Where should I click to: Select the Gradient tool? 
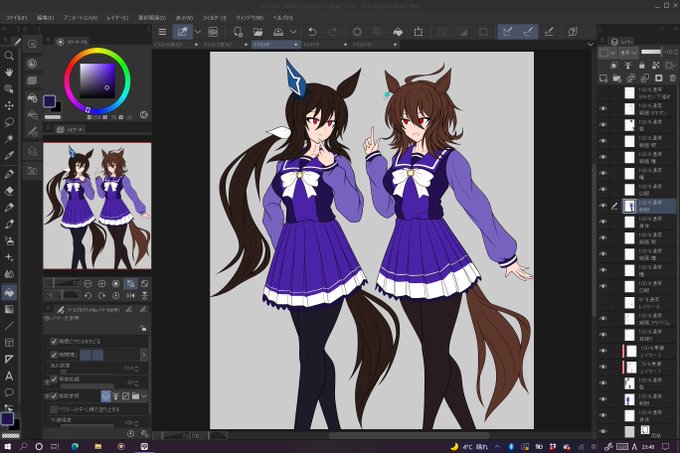pyautogui.click(x=9, y=309)
